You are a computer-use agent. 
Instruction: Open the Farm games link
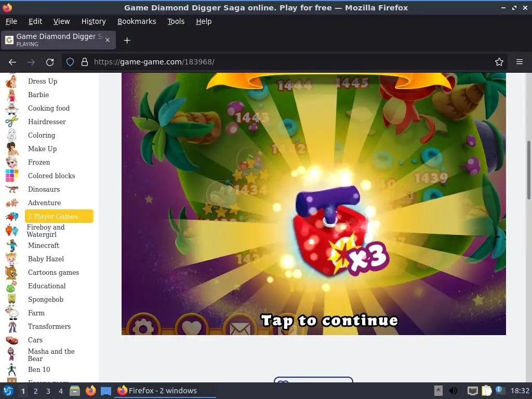click(x=36, y=313)
